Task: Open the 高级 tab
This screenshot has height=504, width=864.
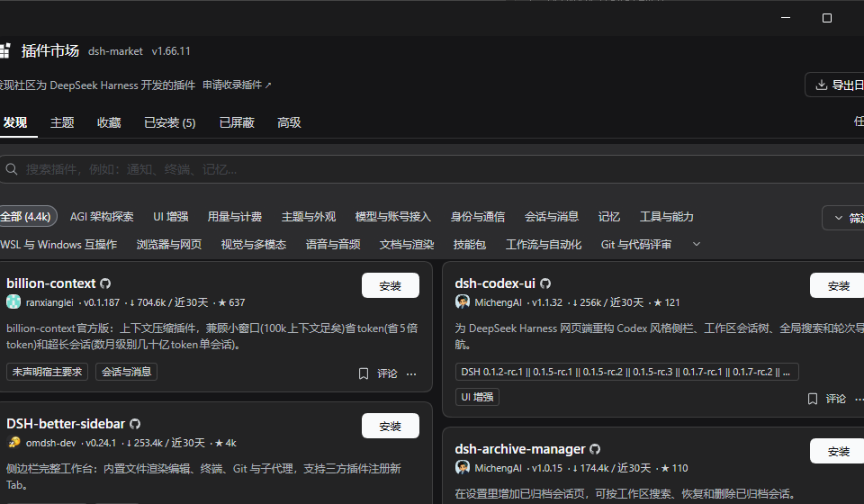Action: point(289,122)
